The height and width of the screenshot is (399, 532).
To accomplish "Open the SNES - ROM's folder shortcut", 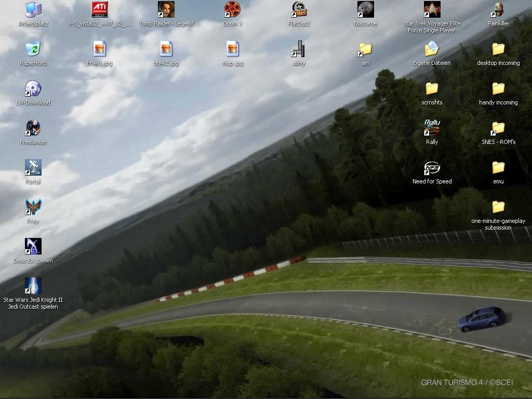I will coord(498,128).
